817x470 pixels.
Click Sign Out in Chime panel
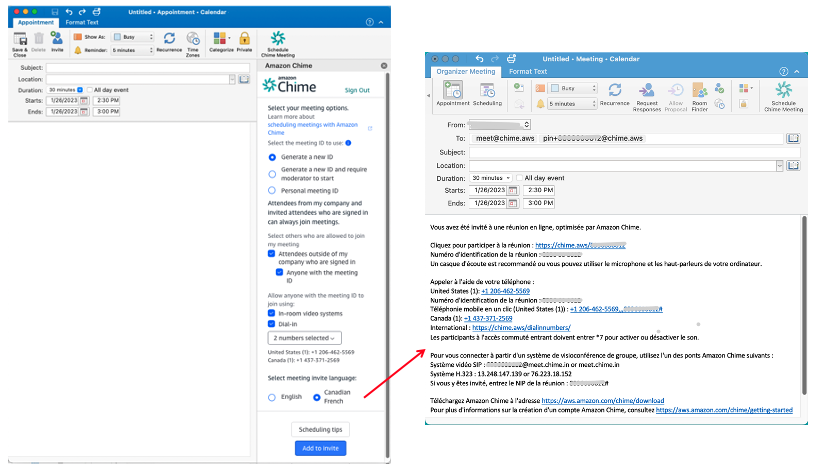point(357,90)
